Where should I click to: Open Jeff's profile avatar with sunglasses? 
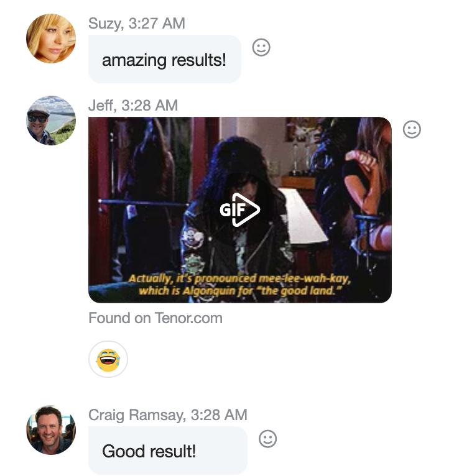tap(51, 121)
